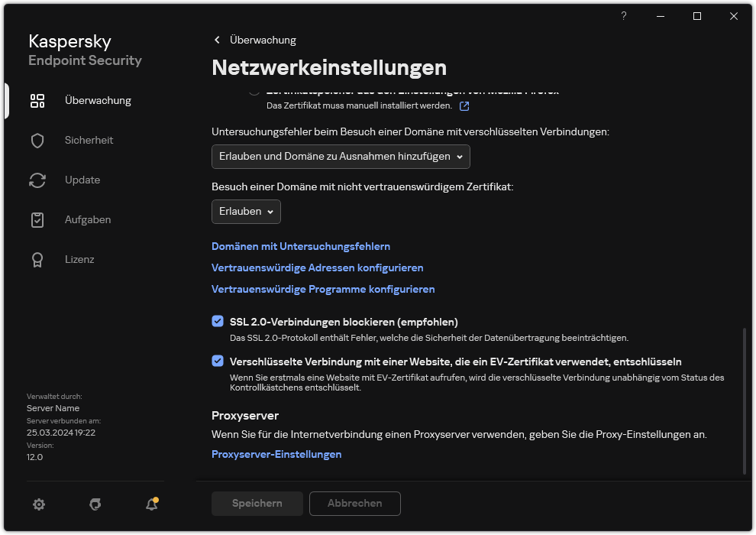The height and width of the screenshot is (535, 756).
Task: Select the Überwachung dashboard icon in the sidebar
Action: pyautogui.click(x=37, y=100)
